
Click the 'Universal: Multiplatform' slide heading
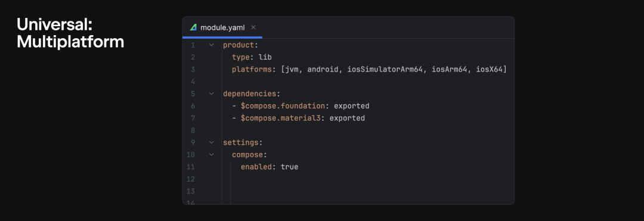(x=70, y=33)
